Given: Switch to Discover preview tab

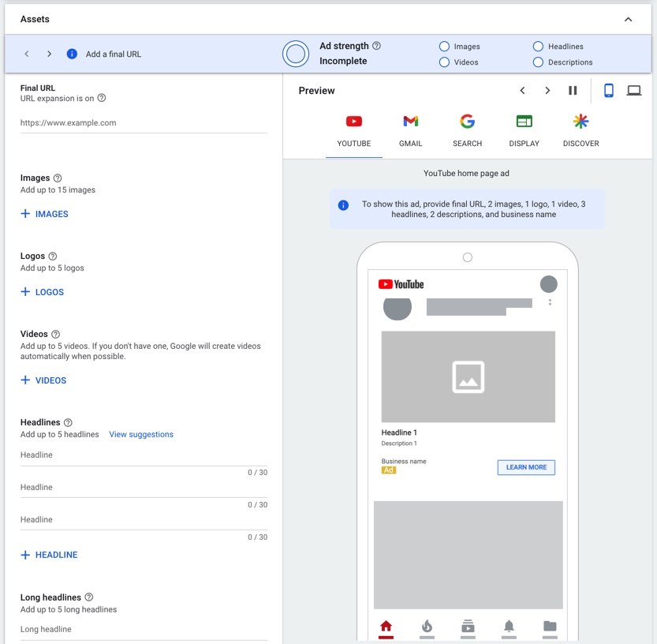Looking at the screenshot, I should tap(580, 131).
